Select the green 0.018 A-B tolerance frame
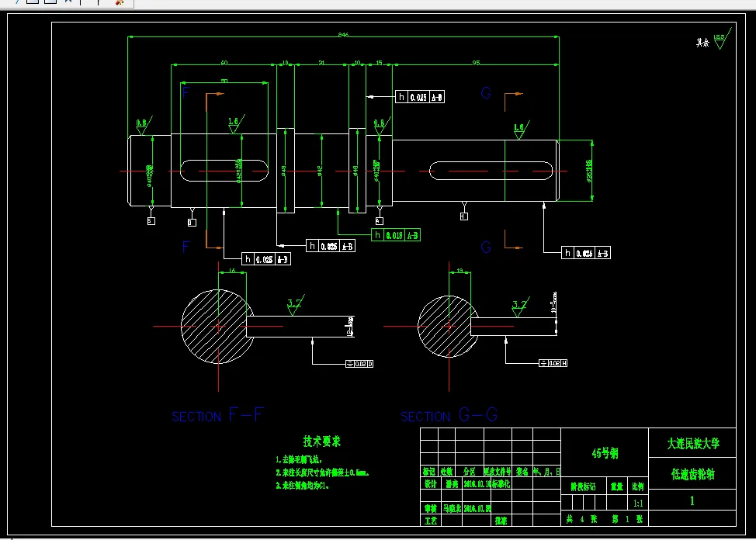Screen dimensions: 756x540 [396, 235]
